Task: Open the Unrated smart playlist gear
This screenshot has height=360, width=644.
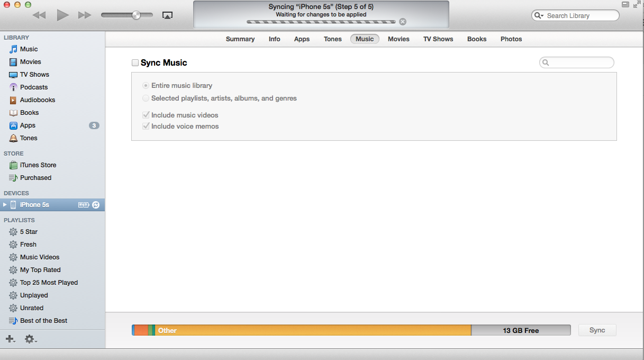Action: 13,308
